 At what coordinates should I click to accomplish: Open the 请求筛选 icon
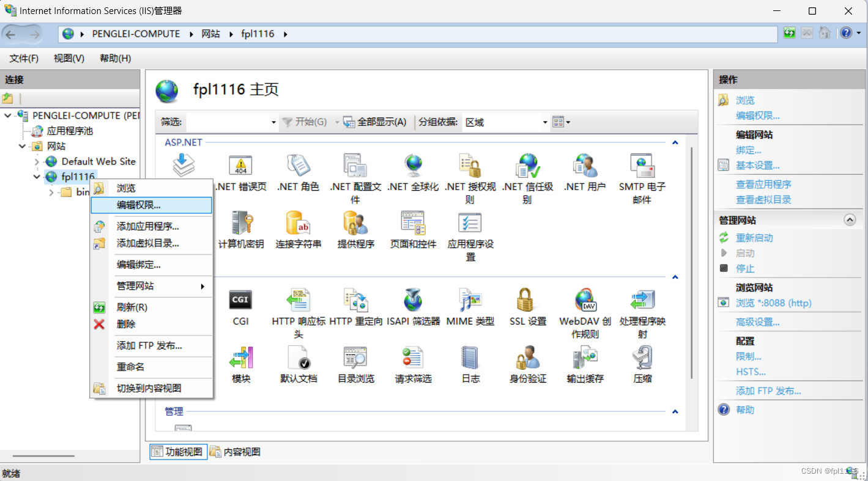pos(413,358)
